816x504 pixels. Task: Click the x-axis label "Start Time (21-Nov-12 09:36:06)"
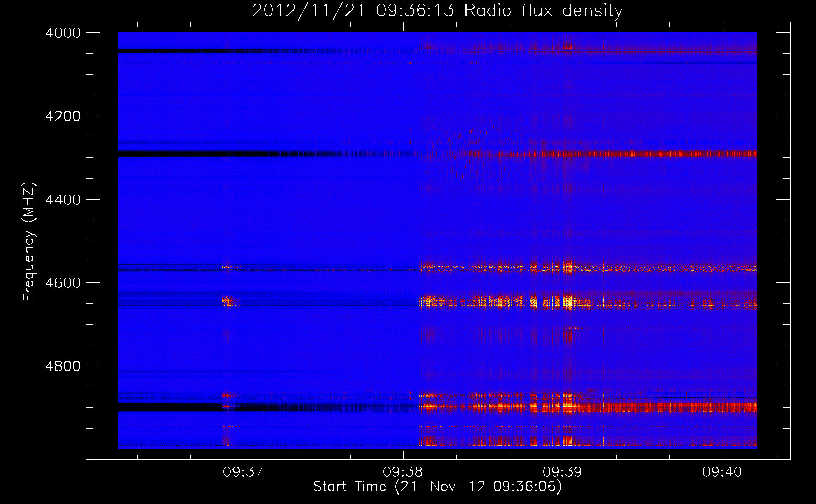[437, 487]
